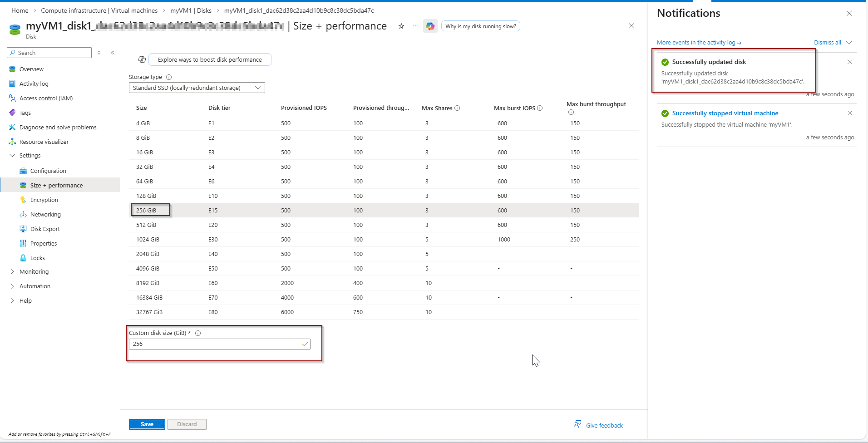Open the Copilot icon in the disk header
This screenshot has width=868, height=443.
tap(430, 26)
